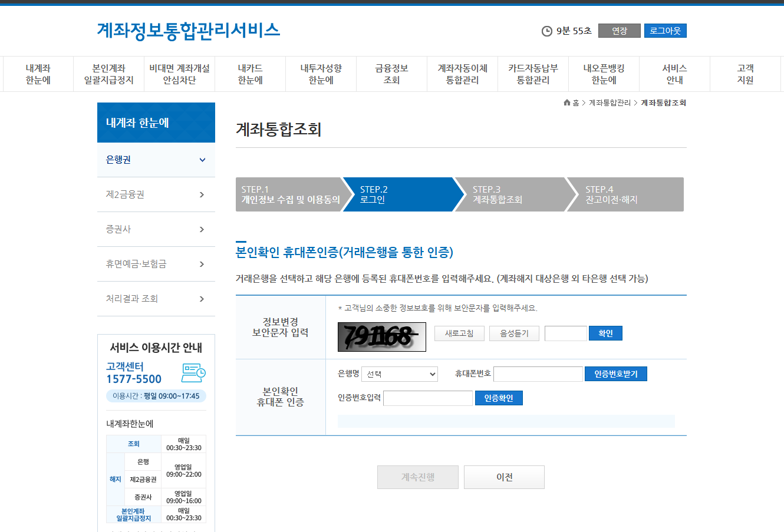
Task: Select the 내카드 한눈에 tab
Action: click(250, 73)
